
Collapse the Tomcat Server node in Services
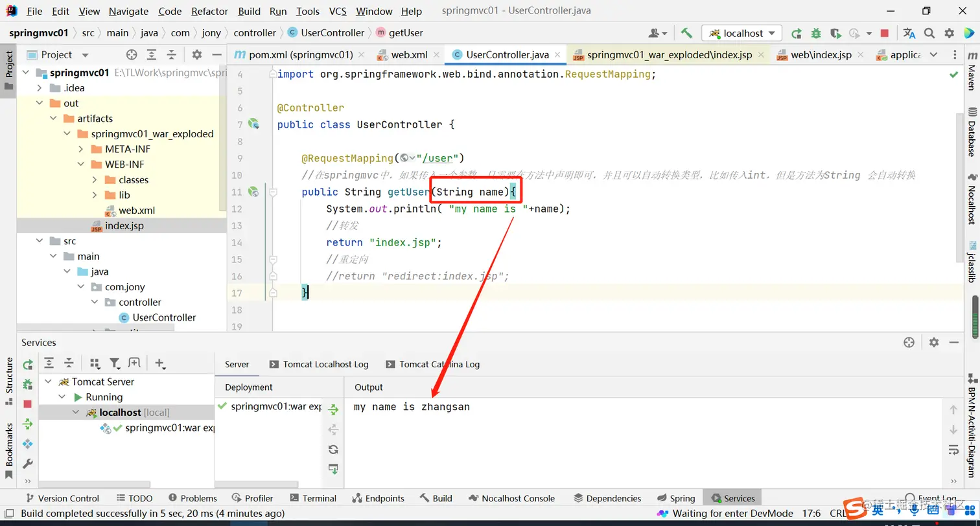pyautogui.click(x=49, y=382)
